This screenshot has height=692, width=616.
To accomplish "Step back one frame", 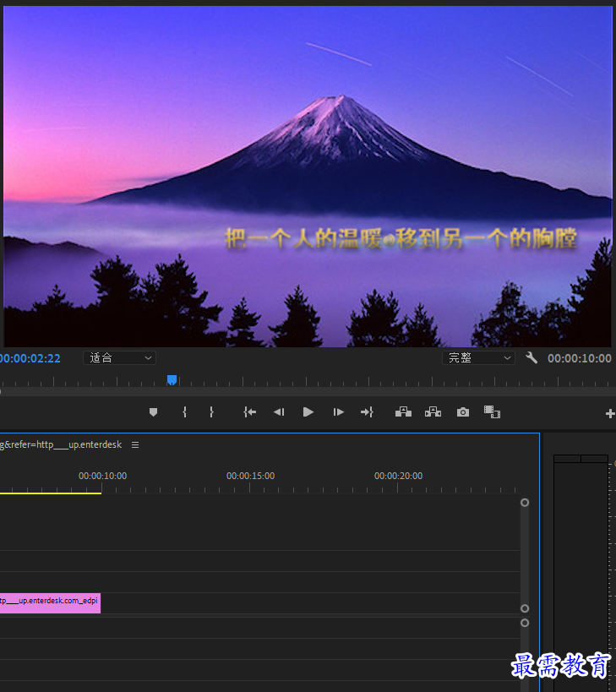I will [279, 412].
